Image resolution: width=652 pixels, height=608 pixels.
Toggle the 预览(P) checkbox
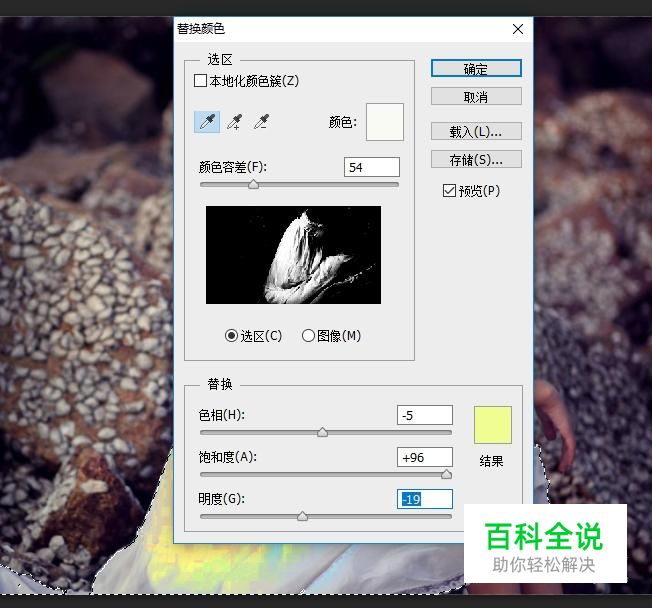click(449, 191)
